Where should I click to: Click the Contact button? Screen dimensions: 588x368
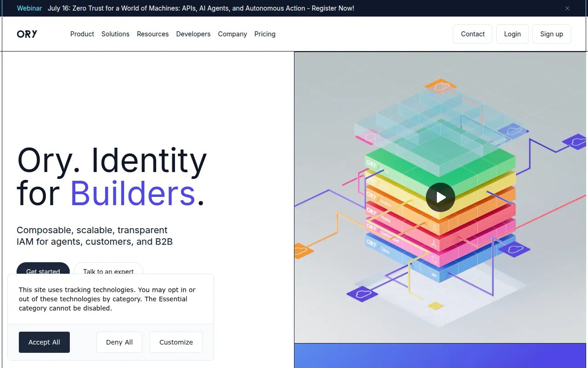pos(473,34)
